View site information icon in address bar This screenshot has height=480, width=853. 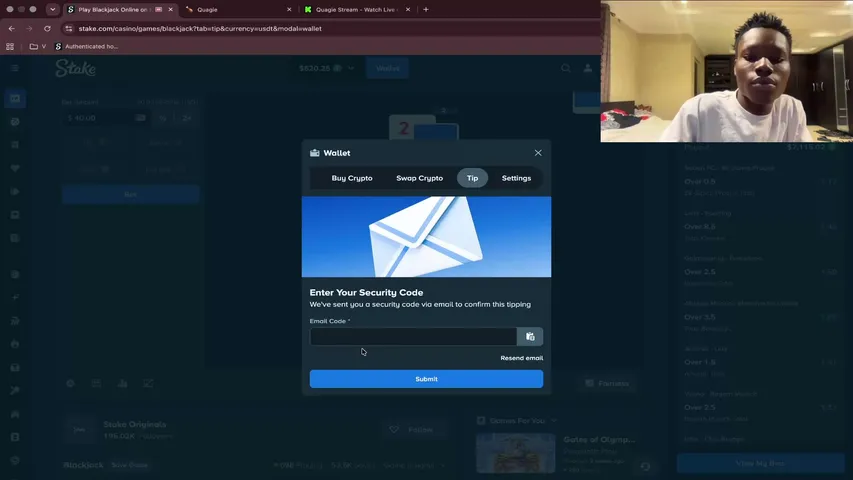69,28
